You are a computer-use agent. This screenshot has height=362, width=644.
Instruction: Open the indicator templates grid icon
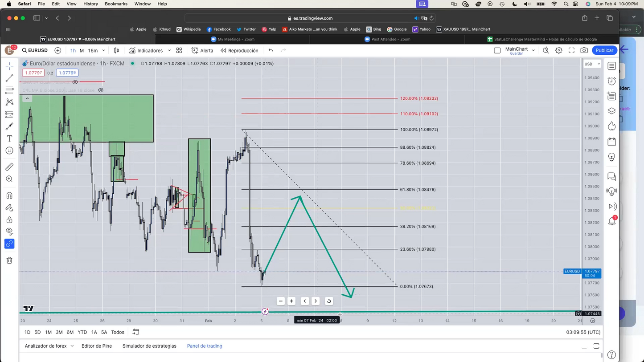(179, 50)
